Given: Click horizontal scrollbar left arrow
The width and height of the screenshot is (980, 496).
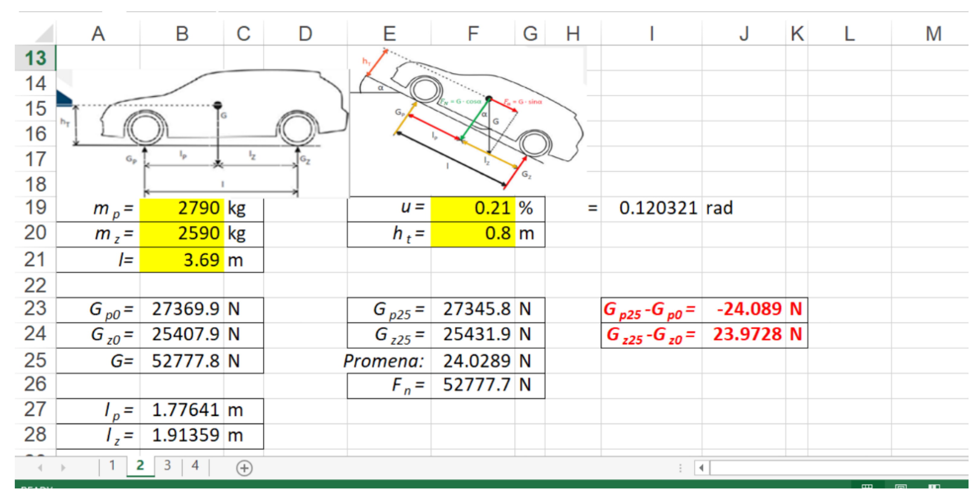Looking at the screenshot, I should click(701, 468).
